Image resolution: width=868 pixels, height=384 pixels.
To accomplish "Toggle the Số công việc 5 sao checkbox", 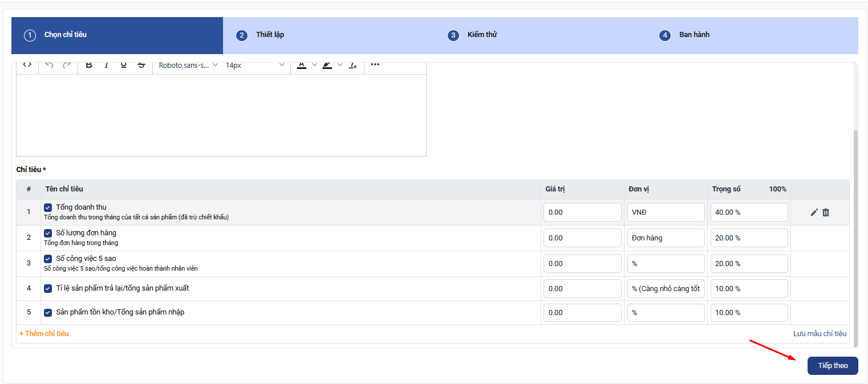I will 48,259.
